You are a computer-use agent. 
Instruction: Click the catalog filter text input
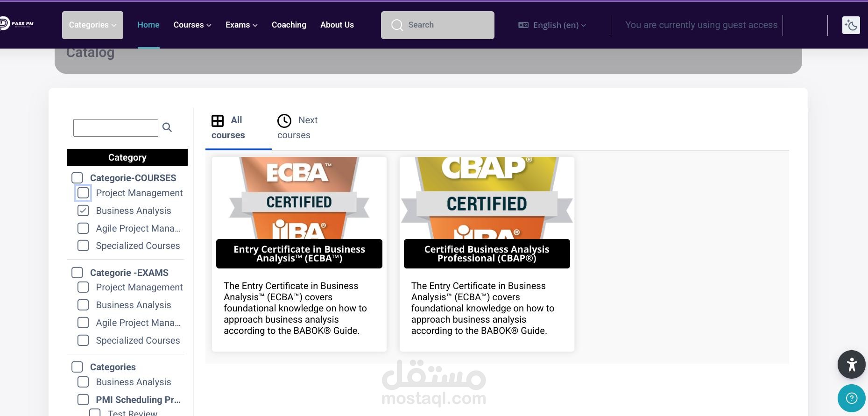pyautogui.click(x=116, y=128)
